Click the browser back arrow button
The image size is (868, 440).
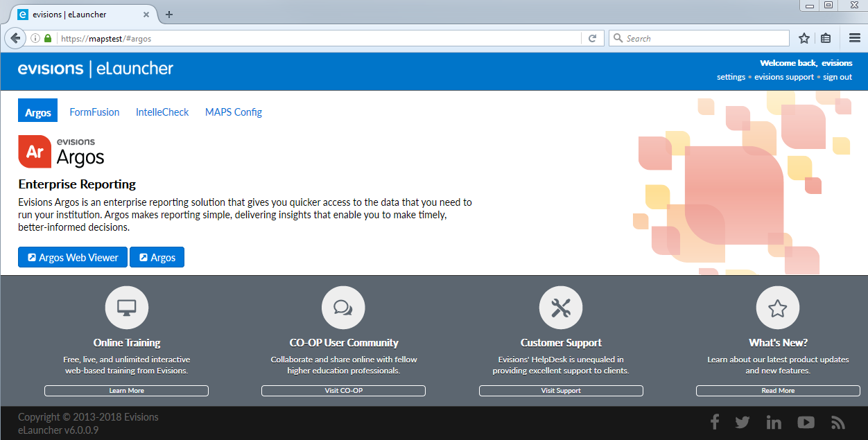15,38
